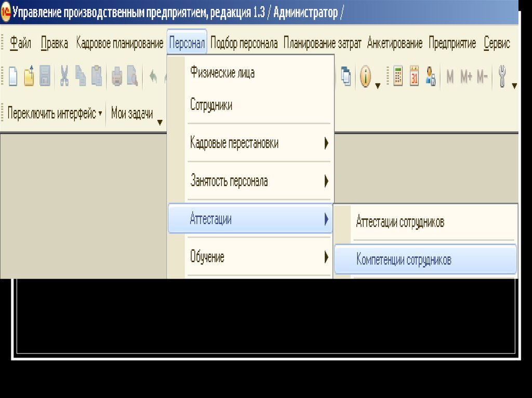532x398 pixels.
Task: Open Кадровое планирование menu
Action: (x=119, y=44)
